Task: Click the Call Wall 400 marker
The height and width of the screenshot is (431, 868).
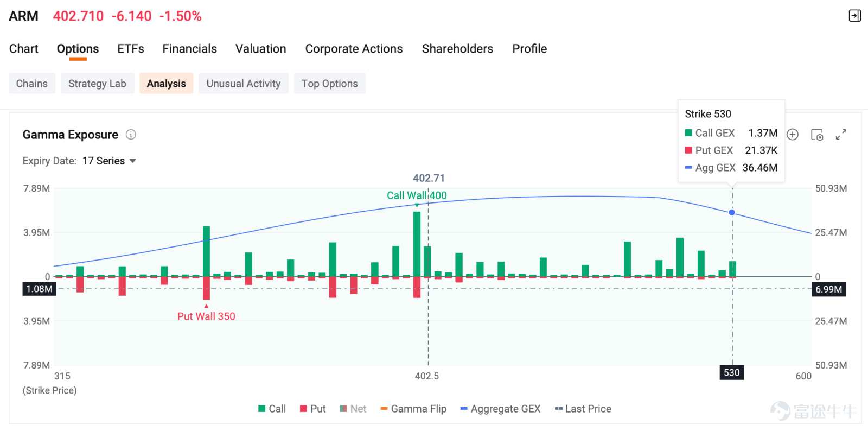Action: point(417,195)
